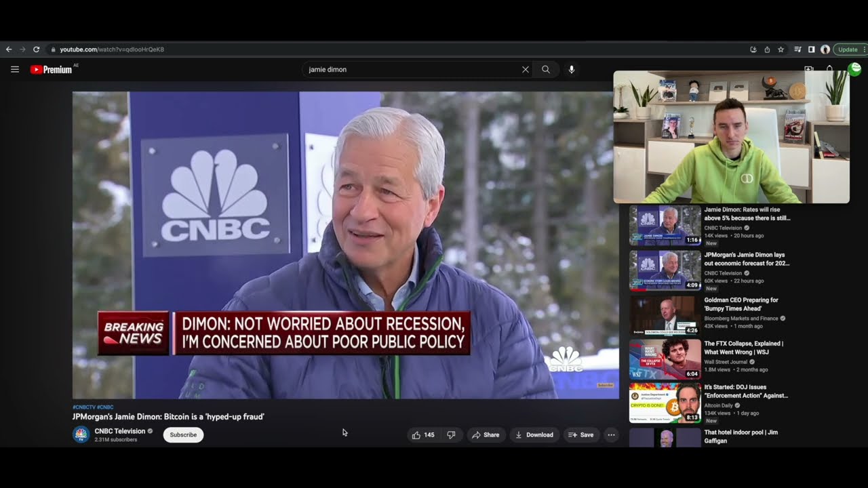Click Wall Street Journal channel name
Viewport: 868px width, 488px height.
click(727, 362)
